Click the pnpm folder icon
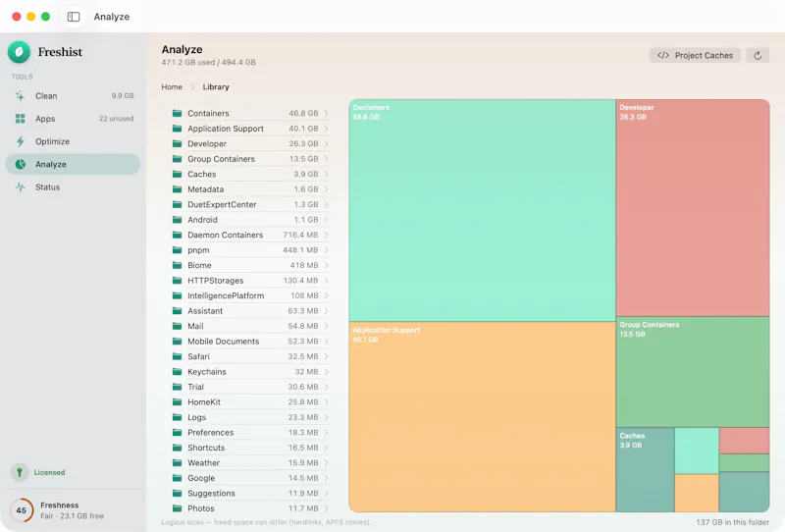This screenshot has height=532, width=785. tap(177, 250)
